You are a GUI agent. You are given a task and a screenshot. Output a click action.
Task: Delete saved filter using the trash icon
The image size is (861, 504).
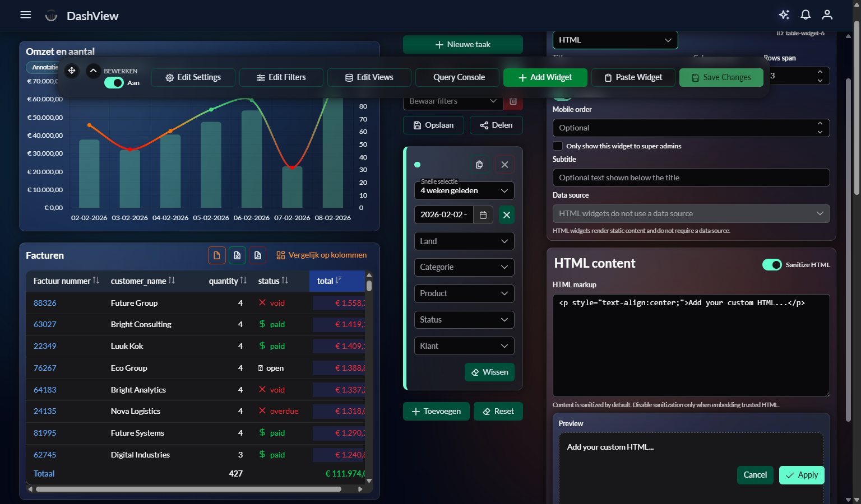513,101
